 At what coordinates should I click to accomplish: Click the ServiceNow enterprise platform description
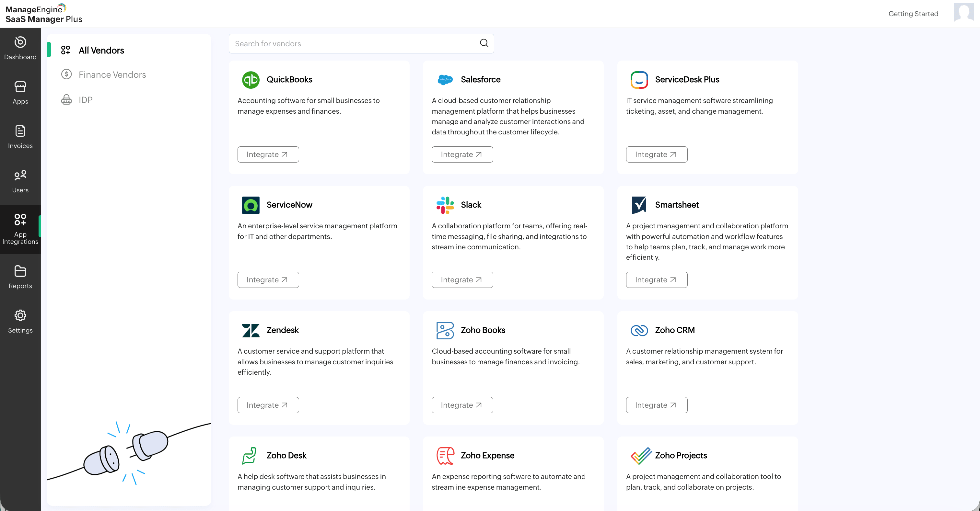click(317, 231)
